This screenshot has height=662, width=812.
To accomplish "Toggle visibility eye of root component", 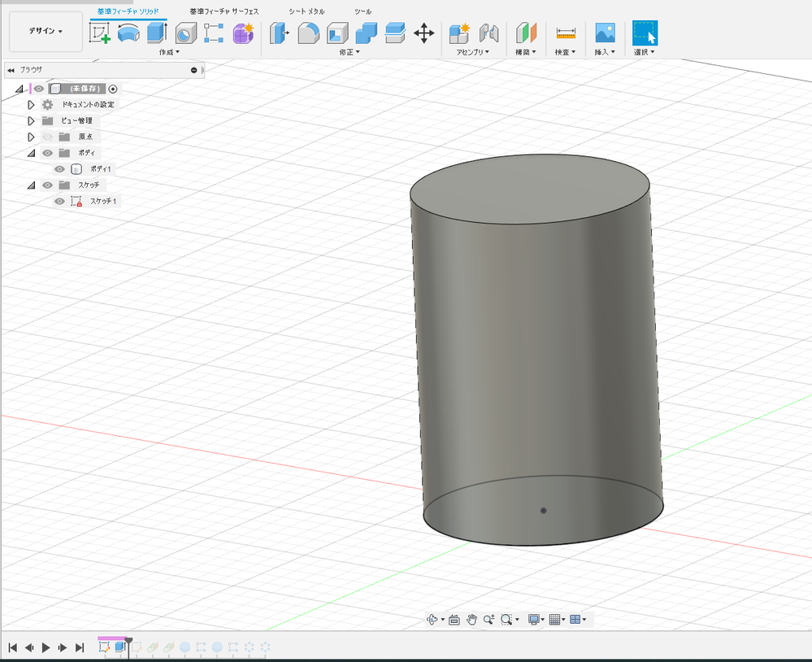I will 39,89.
